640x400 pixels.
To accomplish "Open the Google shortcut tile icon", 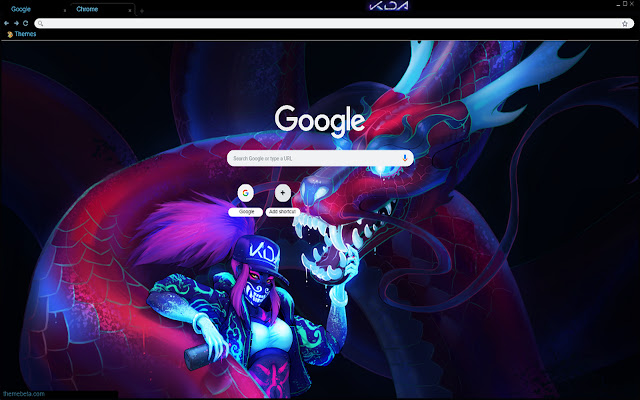I will (246, 193).
